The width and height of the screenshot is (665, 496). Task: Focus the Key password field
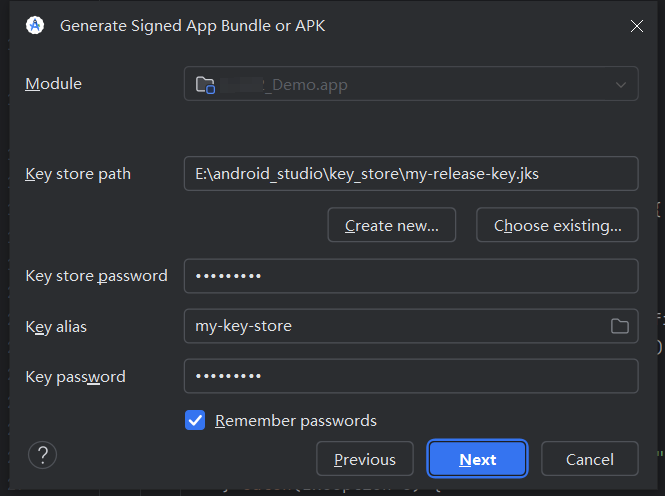click(x=411, y=376)
